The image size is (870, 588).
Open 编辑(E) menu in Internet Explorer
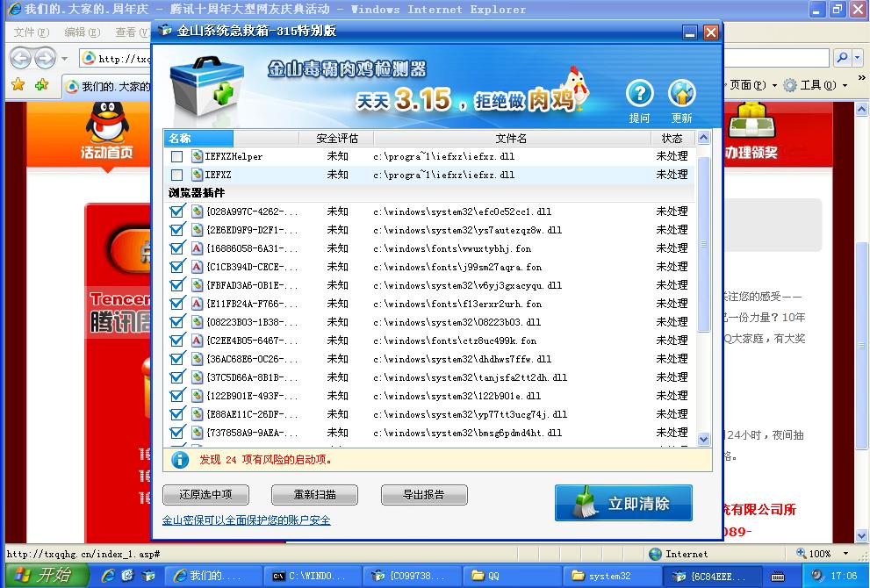point(83,32)
